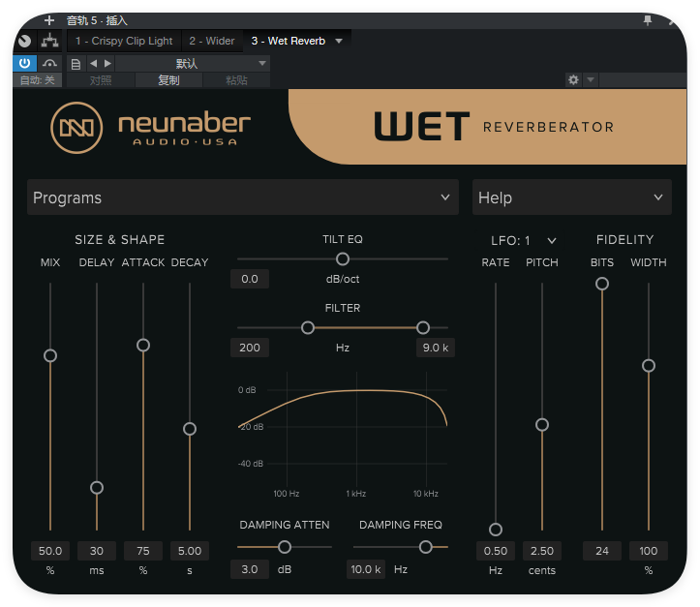Click the WIDTH slider handle
The image size is (700, 607).
649,366
